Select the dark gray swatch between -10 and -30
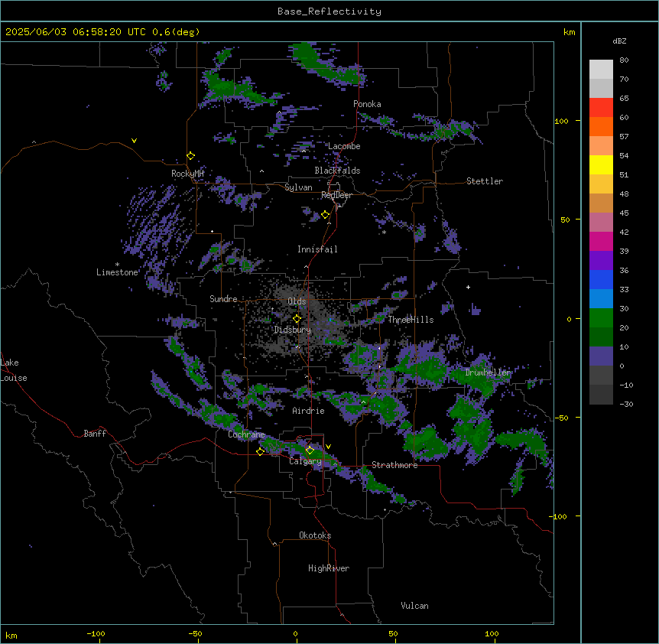This screenshot has height=644, width=659. tap(601, 395)
